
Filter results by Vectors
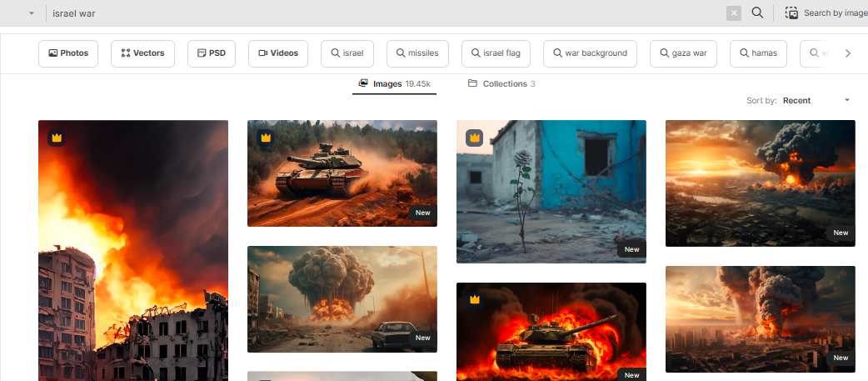[x=142, y=53]
